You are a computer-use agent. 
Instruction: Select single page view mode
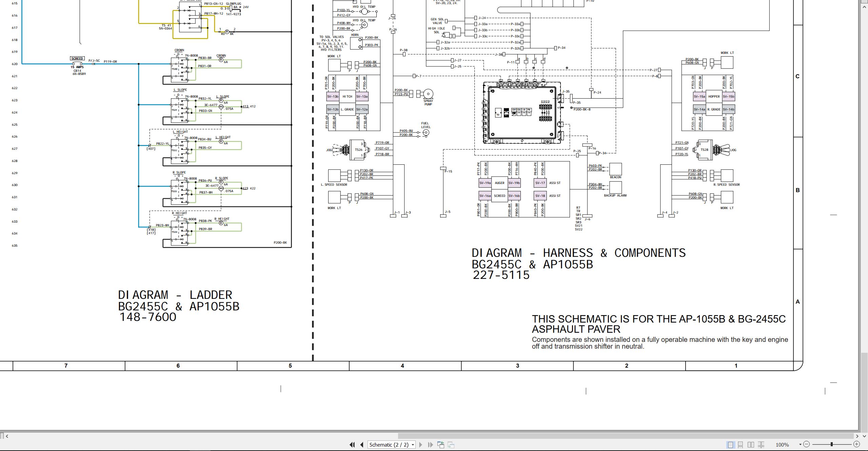click(x=731, y=445)
